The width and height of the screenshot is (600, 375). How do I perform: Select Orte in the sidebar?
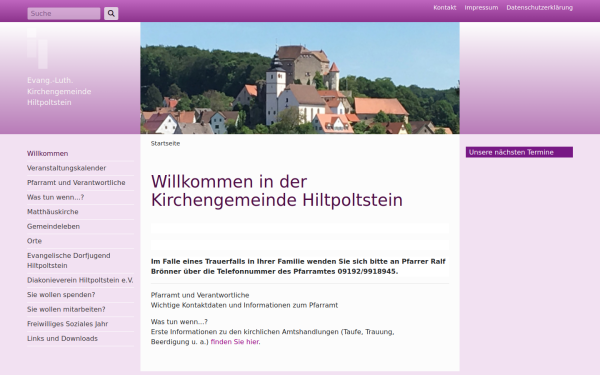(x=34, y=241)
